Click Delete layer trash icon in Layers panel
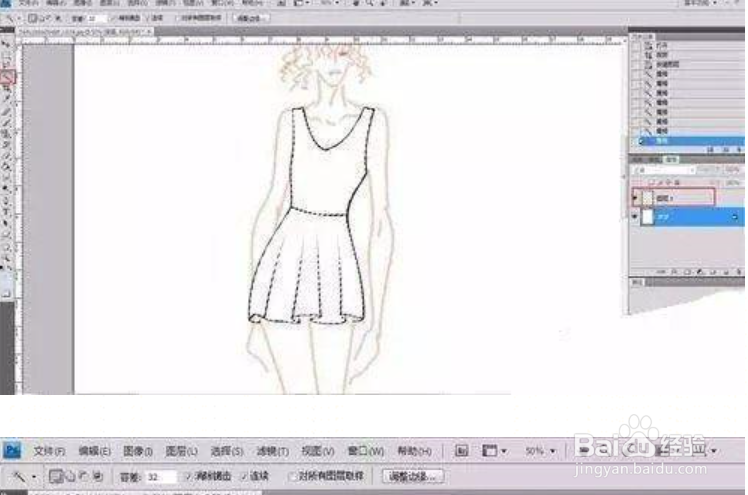The height and width of the screenshot is (495, 748). pyautogui.click(x=738, y=272)
